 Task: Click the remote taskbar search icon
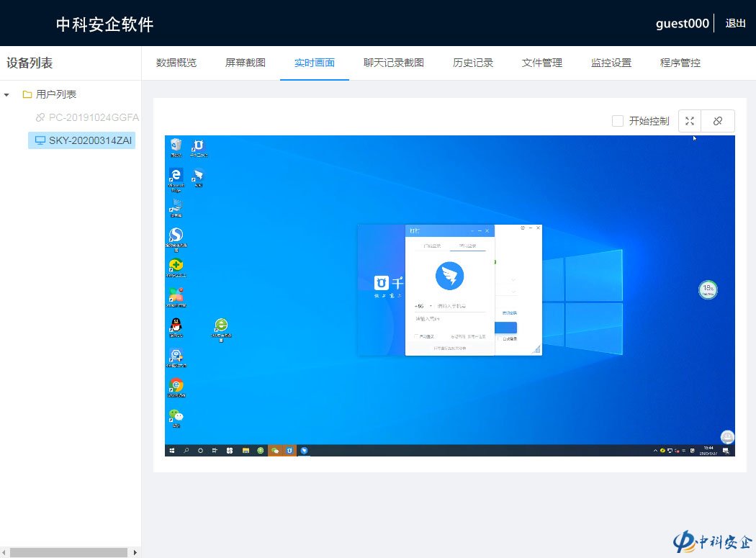pos(186,451)
